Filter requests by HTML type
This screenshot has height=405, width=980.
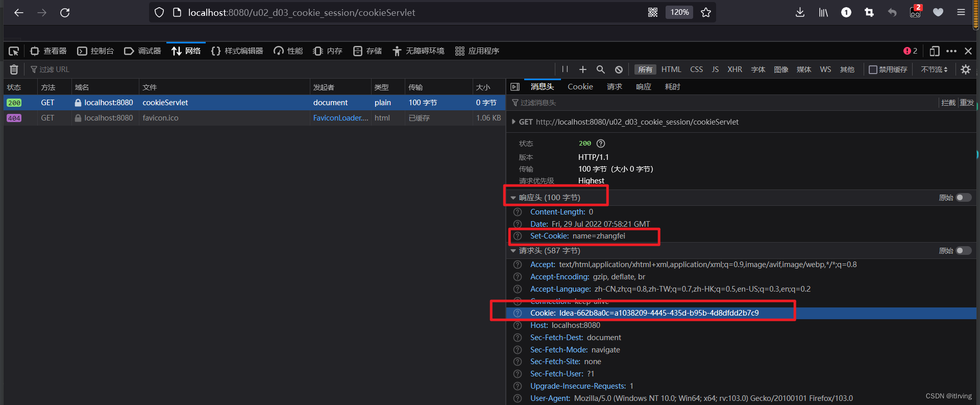coord(671,69)
